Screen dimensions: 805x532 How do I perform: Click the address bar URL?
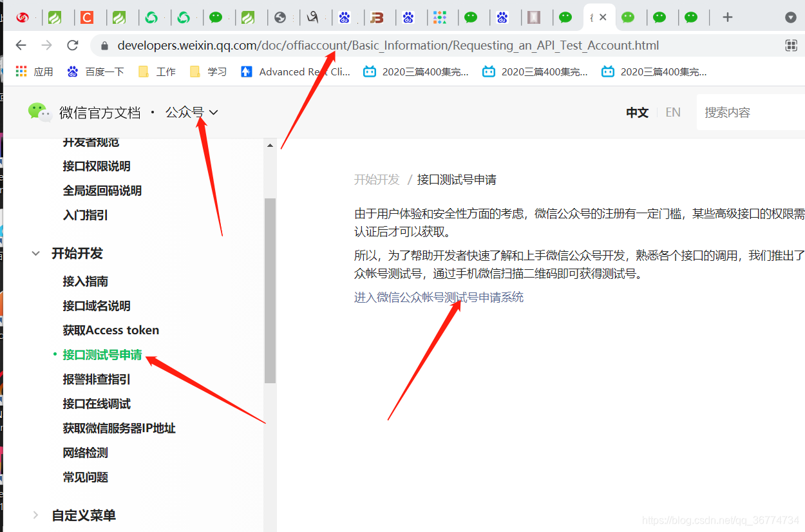[388, 46]
